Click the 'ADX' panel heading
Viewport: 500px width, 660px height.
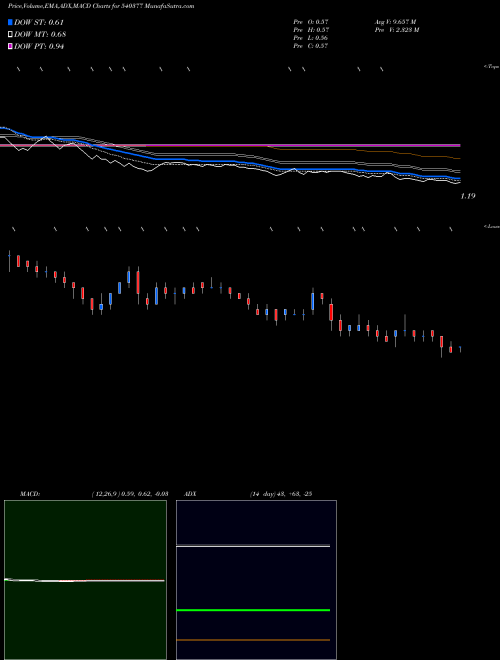coord(190,494)
